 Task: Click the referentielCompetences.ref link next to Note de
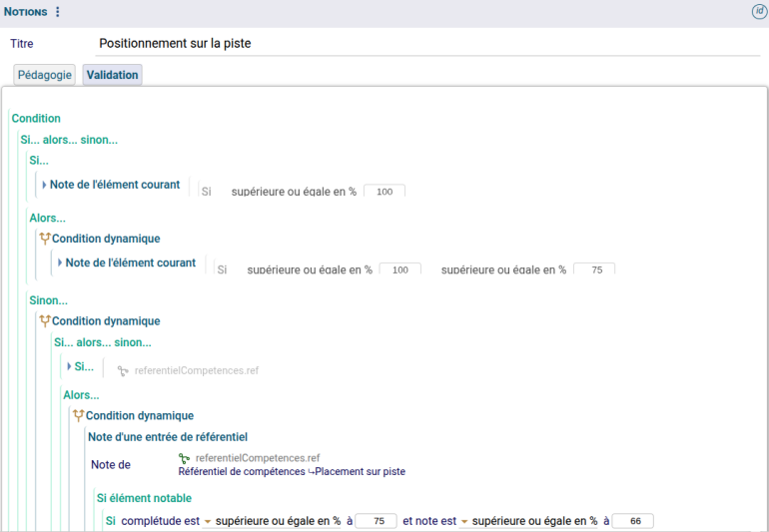pyautogui.click(x=258, y=458)
